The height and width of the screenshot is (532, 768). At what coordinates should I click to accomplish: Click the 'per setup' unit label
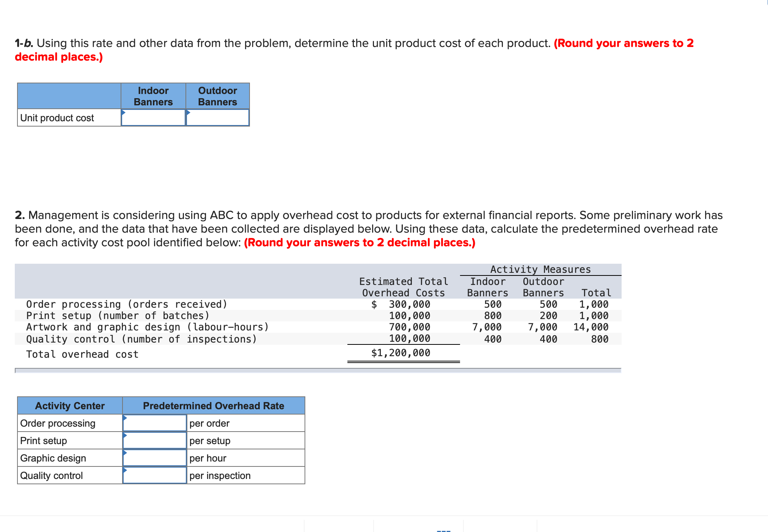click(210, 441)
